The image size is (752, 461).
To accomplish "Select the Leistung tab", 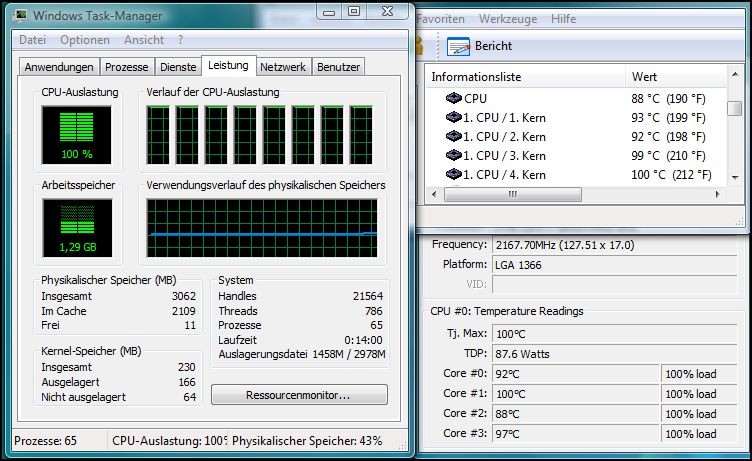I will pos(228,65).
